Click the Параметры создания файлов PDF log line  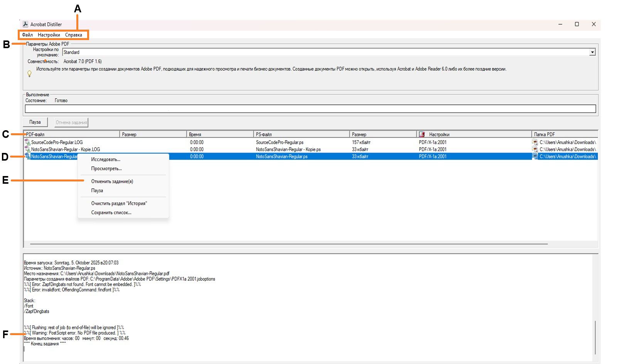pyautogui.click(x=120, y=279)
